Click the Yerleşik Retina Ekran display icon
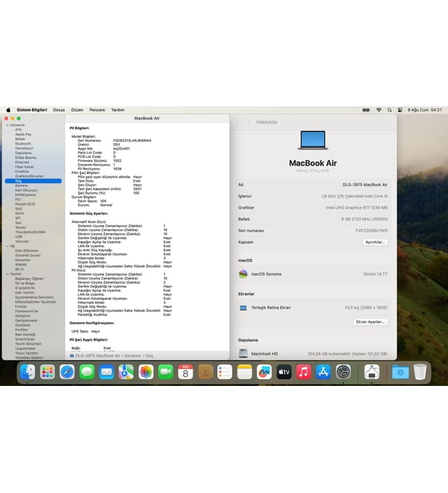Image resolution: width=448 pixels, height=493 pixels. coord(243,308)
